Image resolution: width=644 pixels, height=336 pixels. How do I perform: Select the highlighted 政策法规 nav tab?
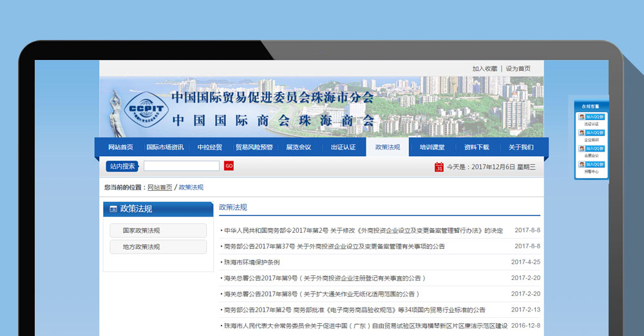point(387,147)
